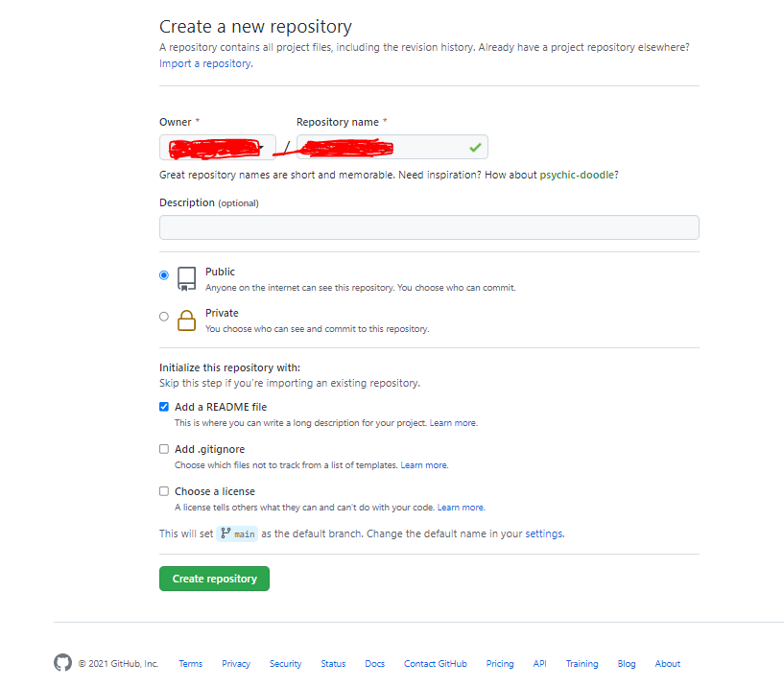Open the settings link for default branch
784x687 pixels.
point(544,533)
